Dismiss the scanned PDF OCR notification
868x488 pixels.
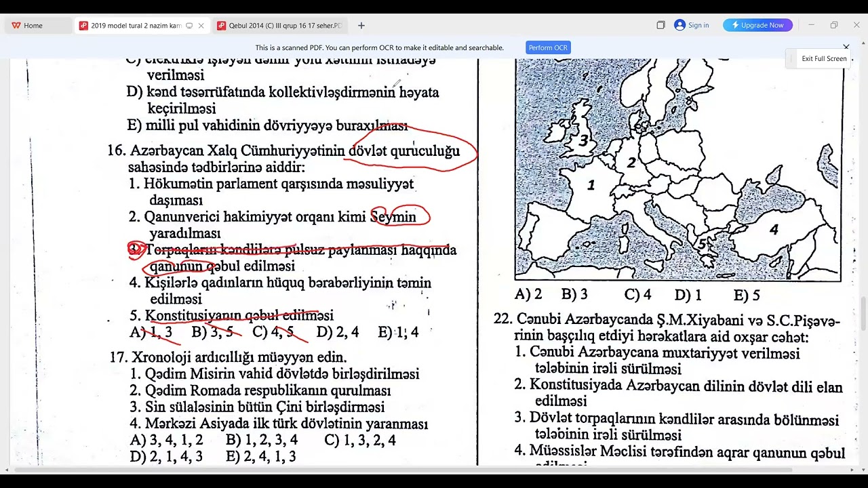coord(846,47)
